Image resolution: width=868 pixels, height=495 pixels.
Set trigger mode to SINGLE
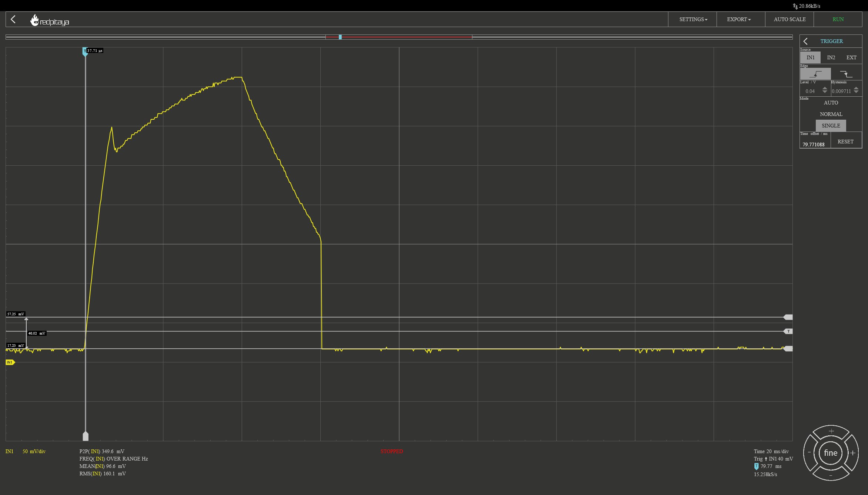[831, 126]
